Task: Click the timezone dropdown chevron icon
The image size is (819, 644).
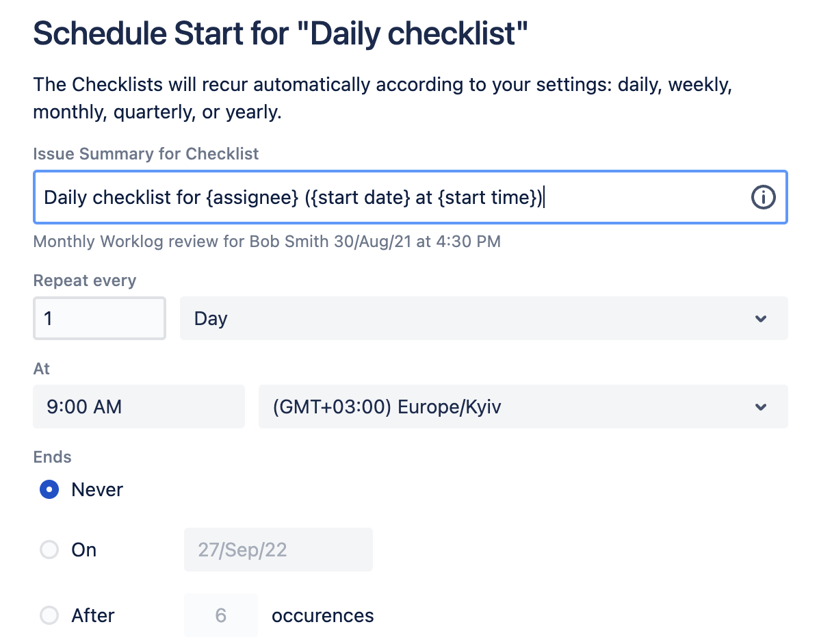Action: point(759,407)
